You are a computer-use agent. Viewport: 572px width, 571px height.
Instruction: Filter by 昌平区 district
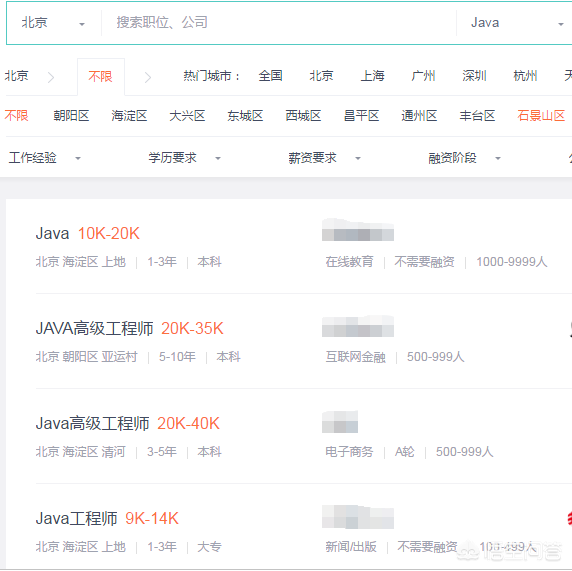click(361, 116)
